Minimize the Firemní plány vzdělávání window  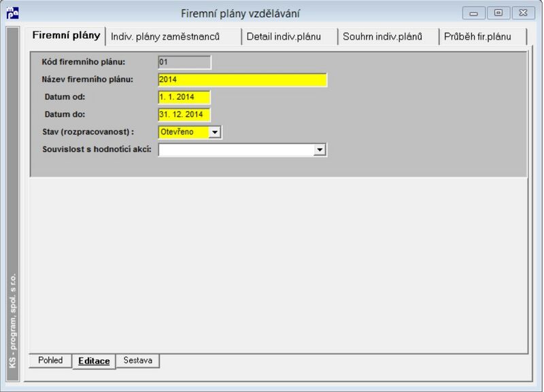(473, 13)
